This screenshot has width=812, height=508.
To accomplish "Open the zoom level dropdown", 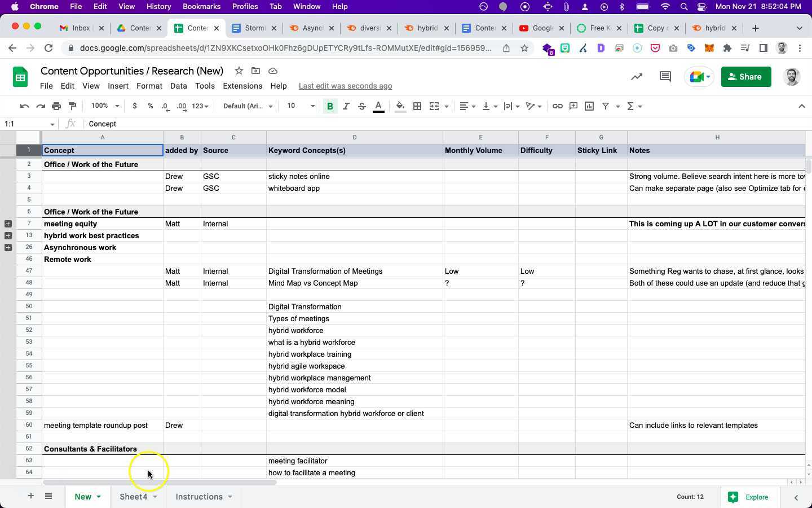I will [x=104, y=106].
